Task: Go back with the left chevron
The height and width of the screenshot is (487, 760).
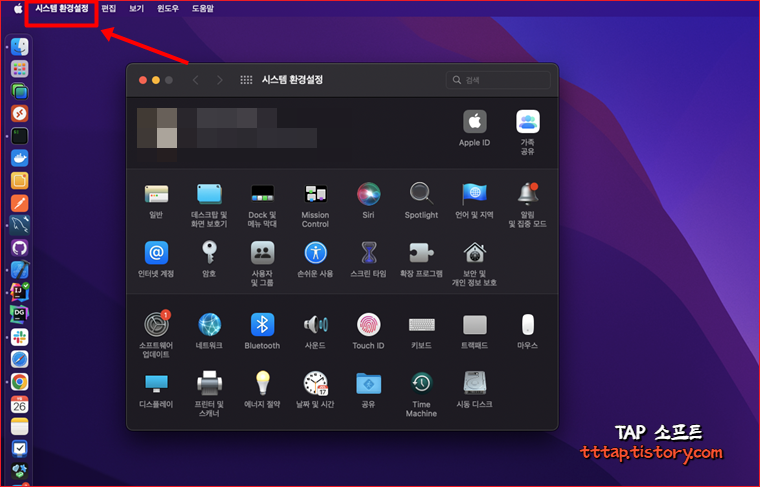Action: tap(196, 80)
